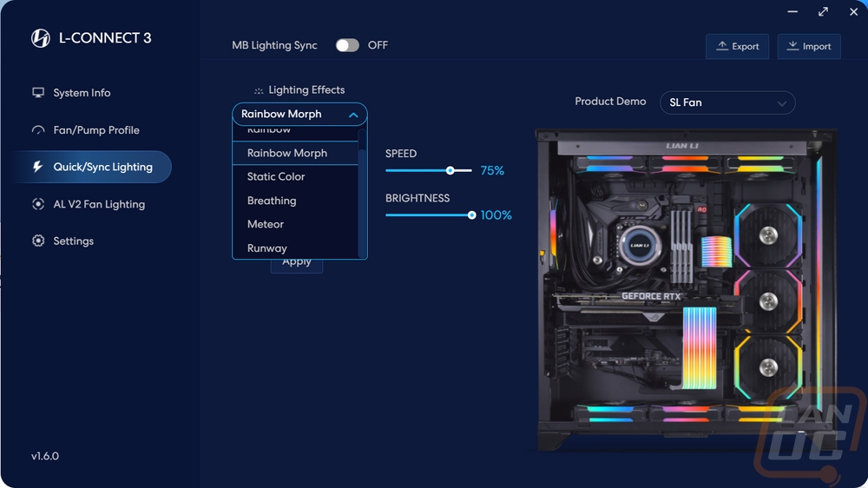Click the BRIGHTNESS slider handle
868x488 pixels.
(471, 215)
